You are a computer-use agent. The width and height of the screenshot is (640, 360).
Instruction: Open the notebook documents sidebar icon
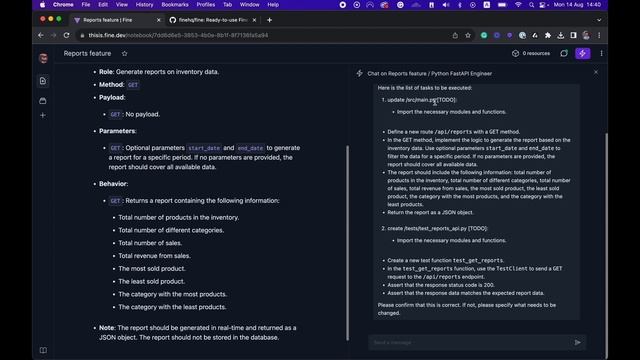pos(43,81)
